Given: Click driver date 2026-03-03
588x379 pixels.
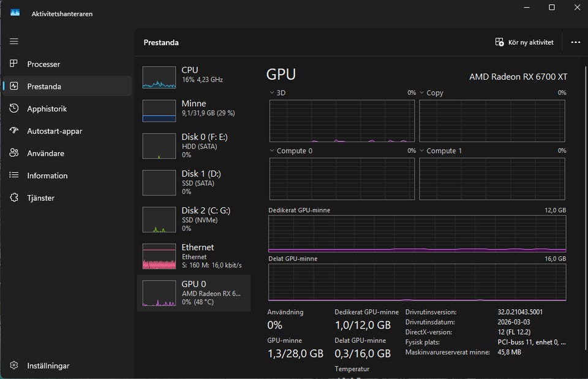Looking at the screenshot, I should pos(513,323).
